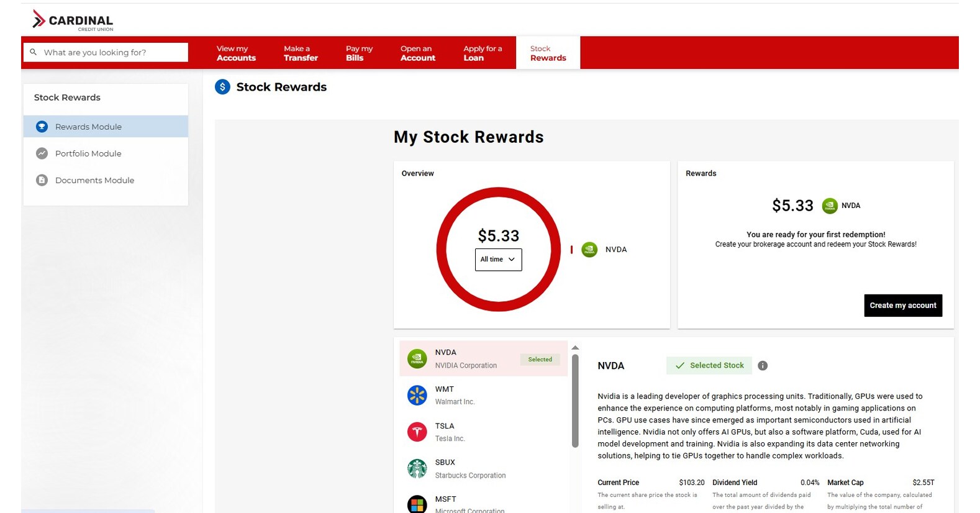Image resolution: width=980 pixels, height=513 pixels.
Task: Click the blue dollar Stock Rewards icon
Action: 222,87
